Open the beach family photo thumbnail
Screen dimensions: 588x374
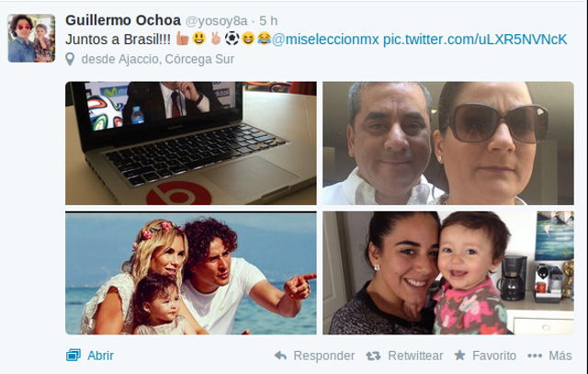click(191, 273)
